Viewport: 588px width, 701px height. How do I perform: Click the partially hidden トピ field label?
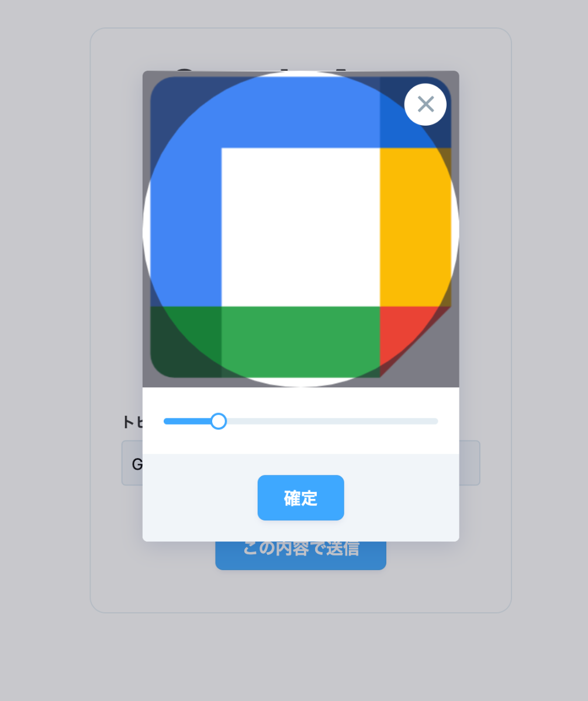(132, 422)
